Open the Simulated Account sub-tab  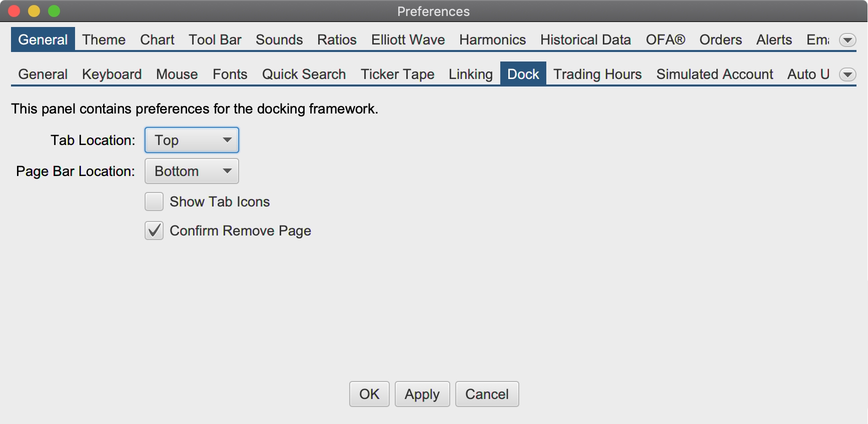[x=714, y=74]
